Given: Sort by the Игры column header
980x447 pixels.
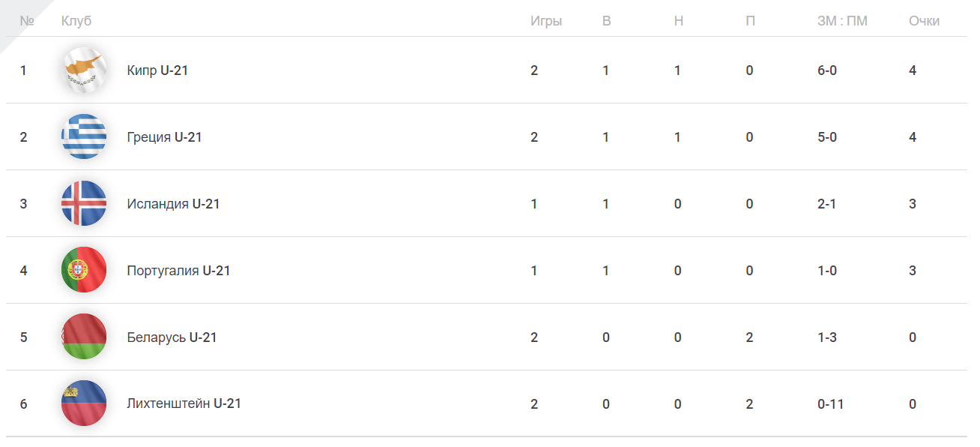Looking at the screenshot, I should [x=546, y=22].
